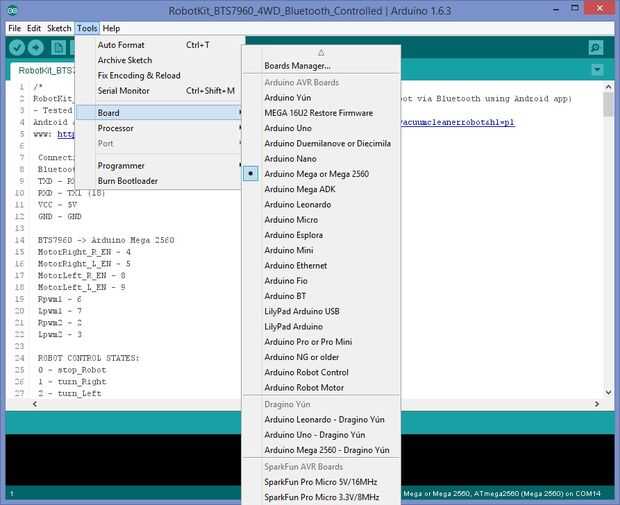
Task: Click horizontal scrollbar left arrow
Action: coord(35,404)
